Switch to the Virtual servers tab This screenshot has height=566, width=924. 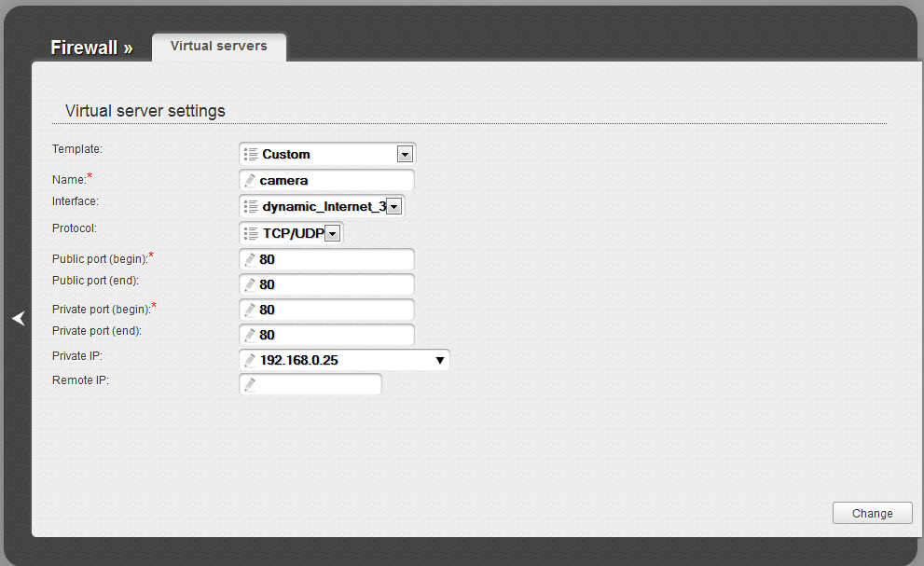(219, 46)
